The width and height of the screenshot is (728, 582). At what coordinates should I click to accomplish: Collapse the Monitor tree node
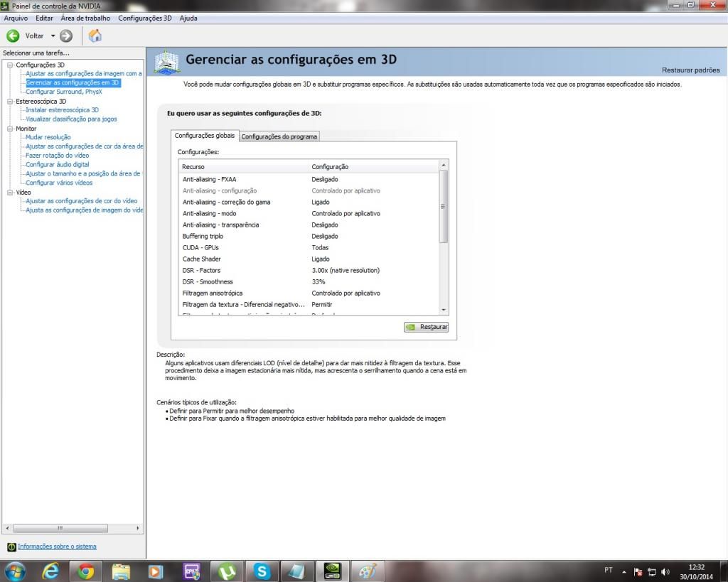10,129
